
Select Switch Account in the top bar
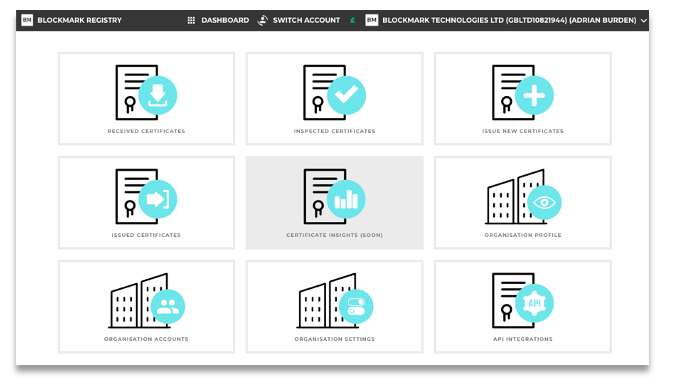coord(306,20)
